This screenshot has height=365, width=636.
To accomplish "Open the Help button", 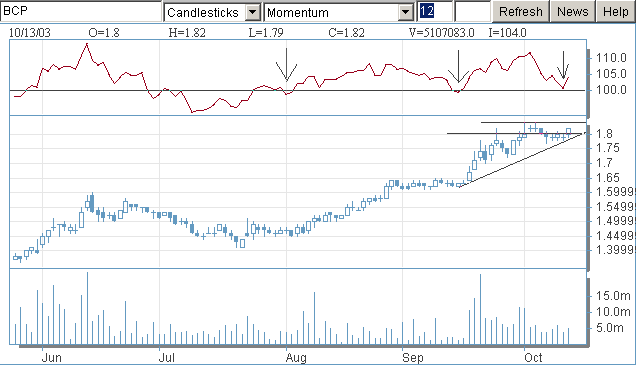I will pyautogui.click(x=616, y=12).
